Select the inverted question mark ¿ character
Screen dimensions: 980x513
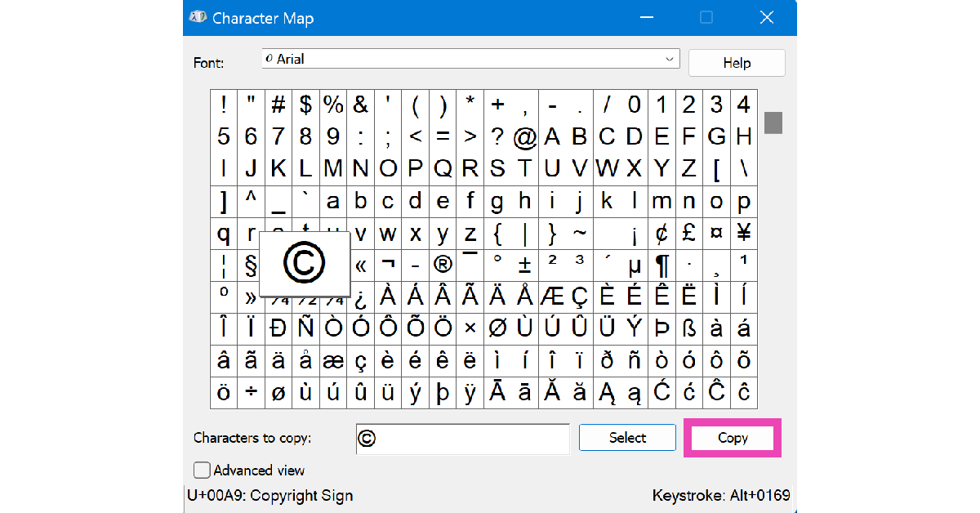click(360, 297)
